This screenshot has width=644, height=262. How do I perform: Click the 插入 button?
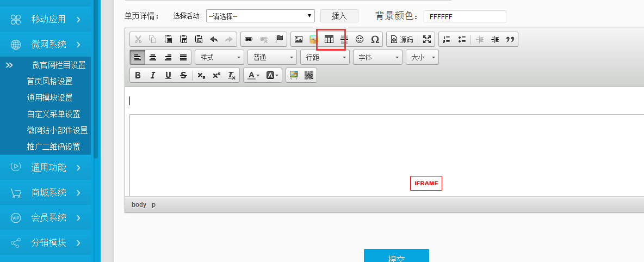pos(339,16)
